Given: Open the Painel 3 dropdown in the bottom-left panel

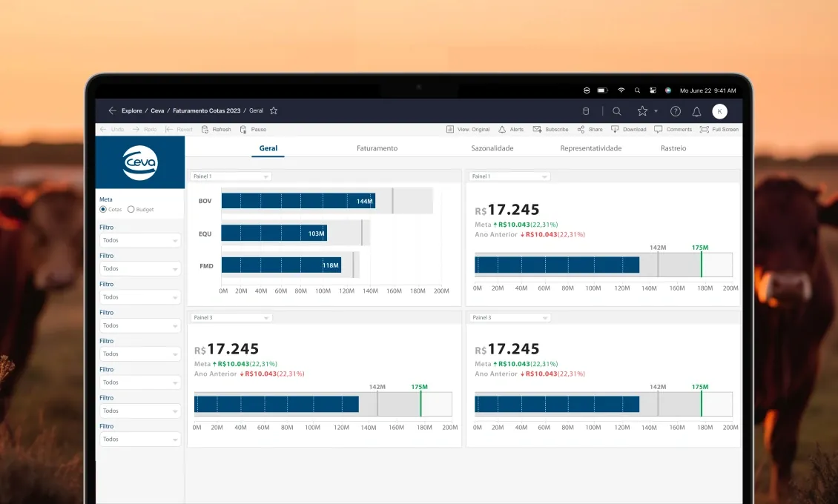Looking at the screenshot, I should point(231,318).
